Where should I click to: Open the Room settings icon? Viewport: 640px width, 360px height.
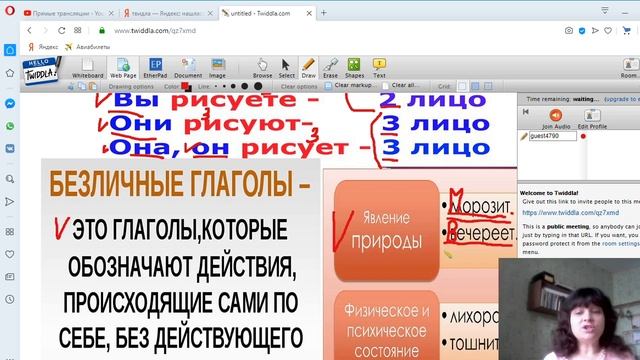coord(630,68)
